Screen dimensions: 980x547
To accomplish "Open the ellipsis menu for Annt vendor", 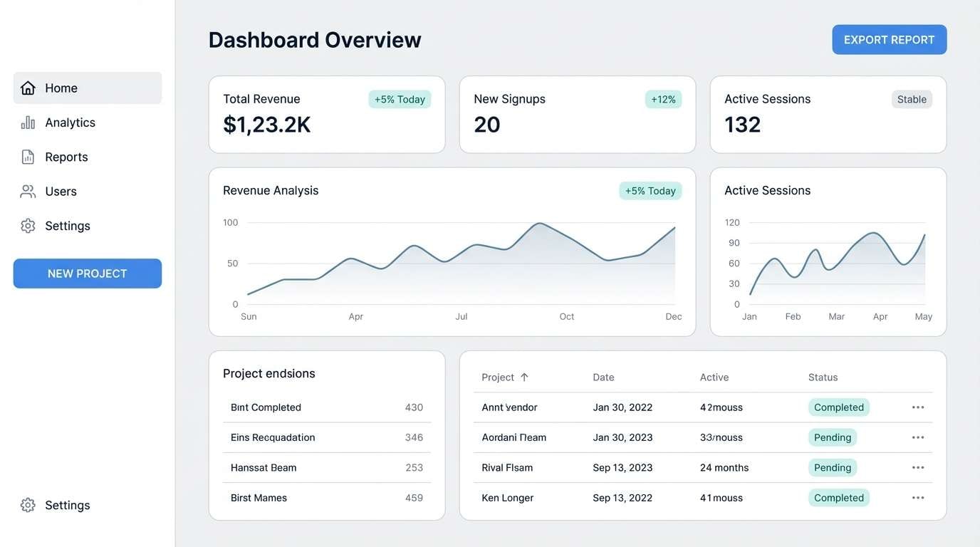I will tap(917, 407).
